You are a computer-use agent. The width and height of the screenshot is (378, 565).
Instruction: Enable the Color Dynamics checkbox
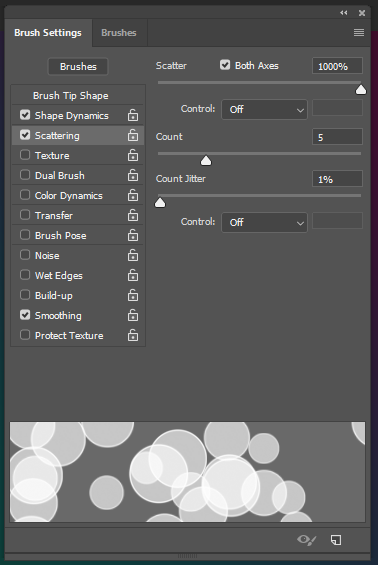coord(25,195)
